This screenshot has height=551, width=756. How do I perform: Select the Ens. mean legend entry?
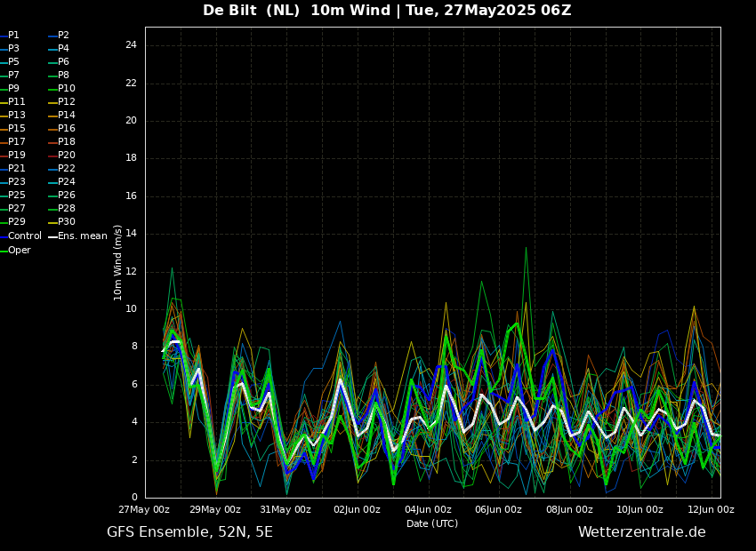tap(82, 236)
